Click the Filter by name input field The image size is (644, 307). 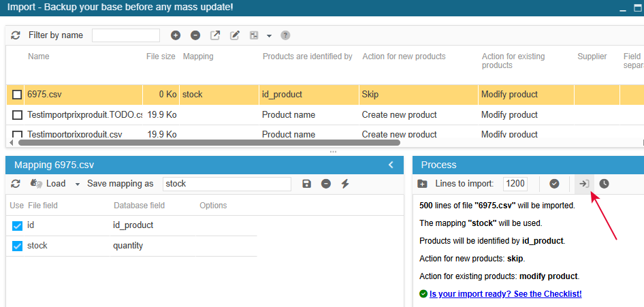coord(126,35)
